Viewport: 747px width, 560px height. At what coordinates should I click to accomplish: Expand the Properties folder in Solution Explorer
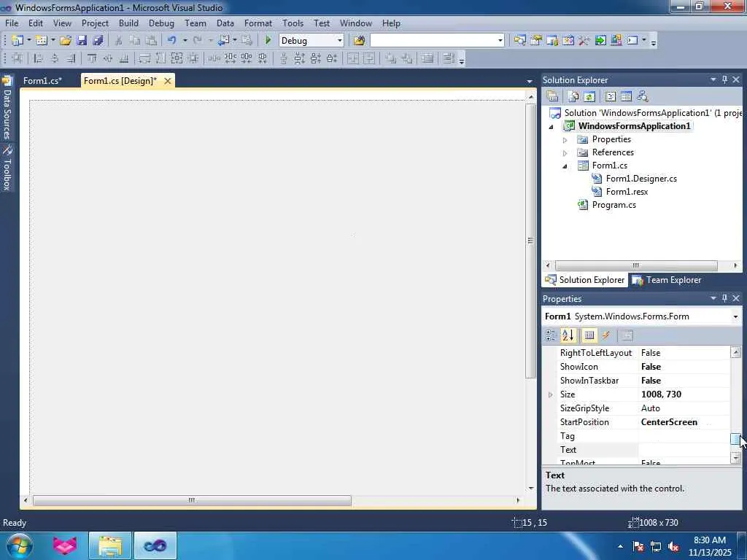(565, 140)
